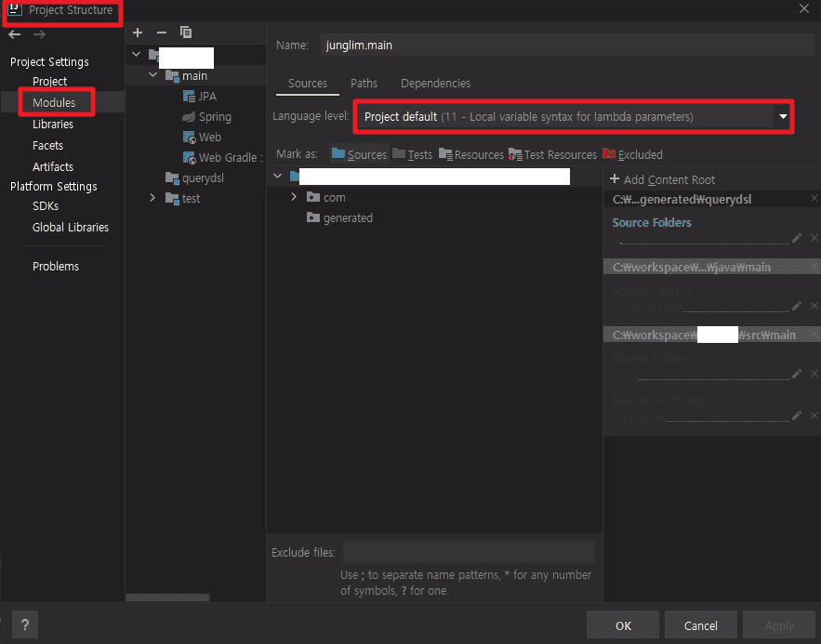Edit the java source folder properties

click(797, 375)
